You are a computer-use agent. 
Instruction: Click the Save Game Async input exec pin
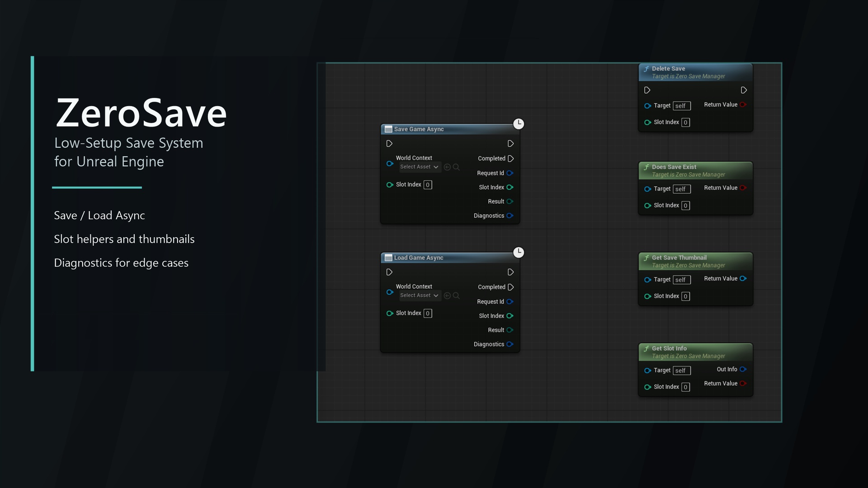tap(389, 144)
